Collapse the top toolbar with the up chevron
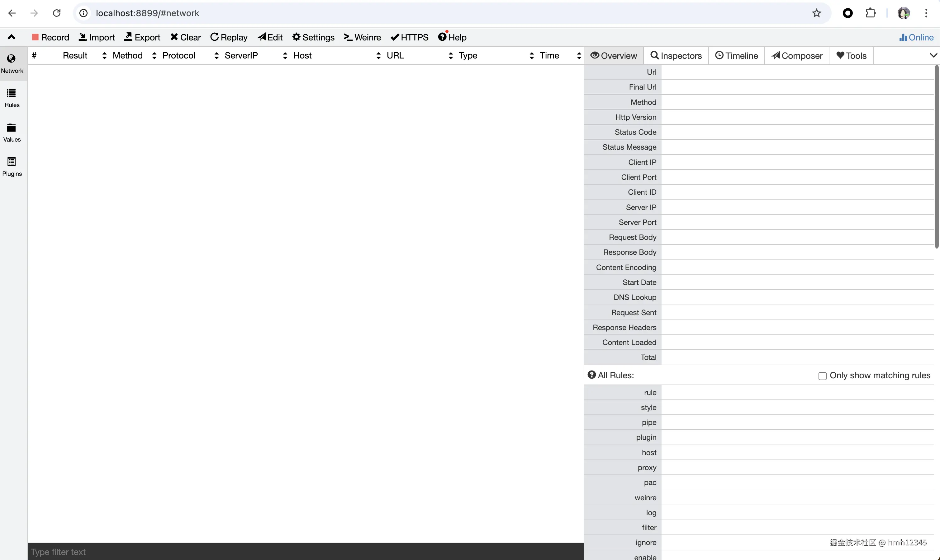Image resolution: width=940 pixels, height=560 pixels. [11, 37]
